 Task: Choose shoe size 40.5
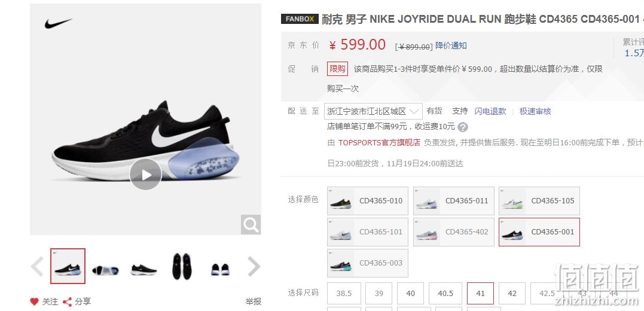tap(445, 293)
